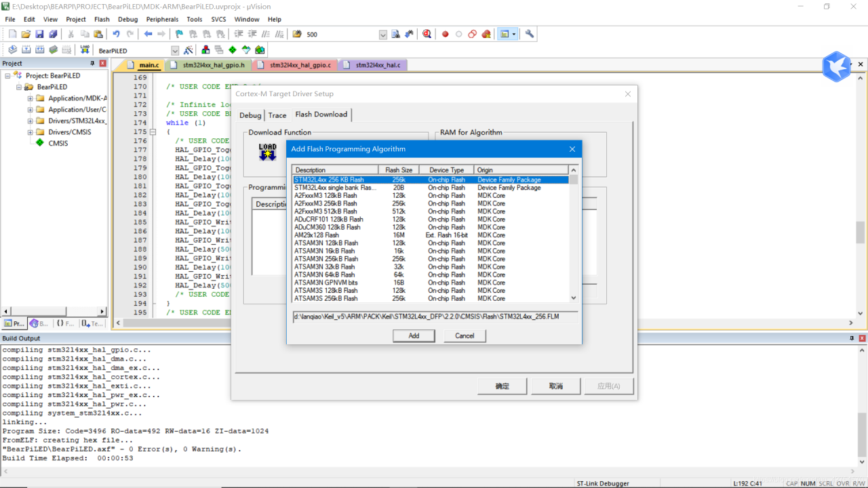The height and width of the screenshot is (488, 868).
Task: Switch to the Functions panel tab
Action: pos(65,323)
